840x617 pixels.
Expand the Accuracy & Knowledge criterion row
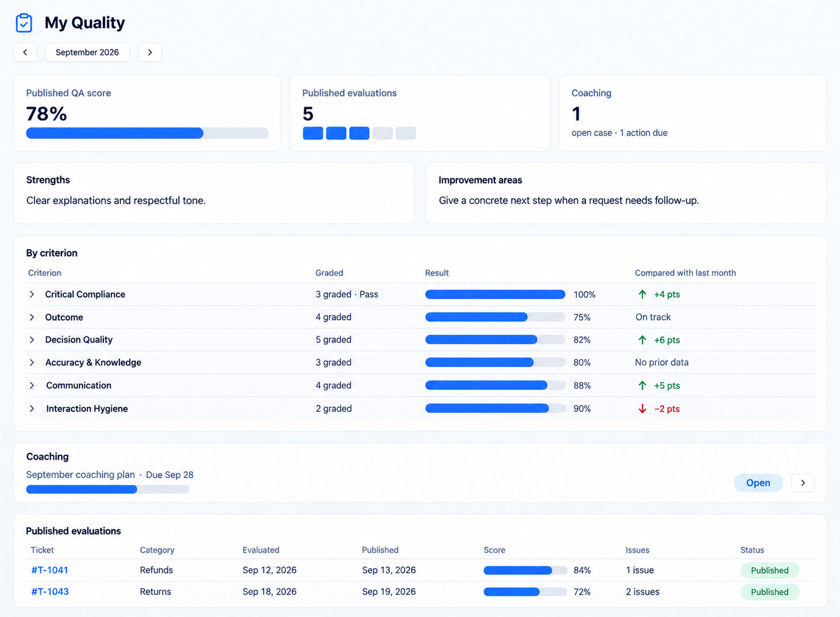point(32,363)
